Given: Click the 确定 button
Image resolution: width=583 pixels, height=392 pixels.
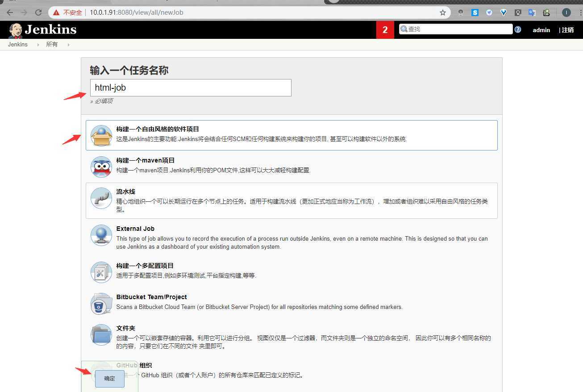Looking at the screenshot, I should click(x=109, y=379).
